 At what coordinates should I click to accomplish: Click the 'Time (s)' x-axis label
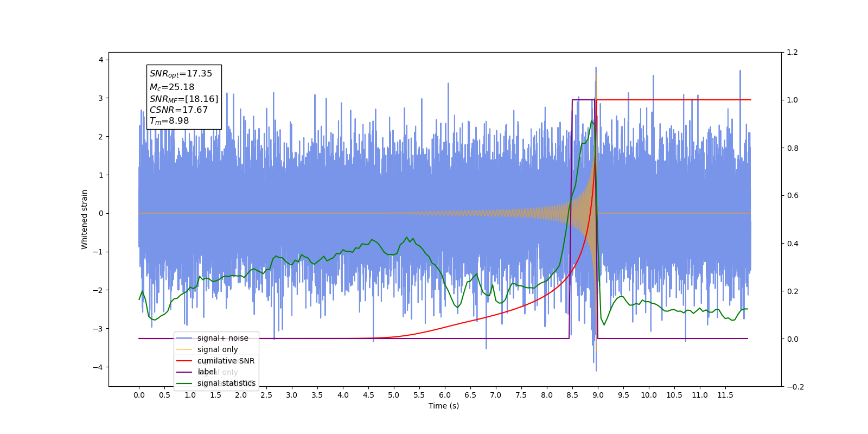point(444,406)
